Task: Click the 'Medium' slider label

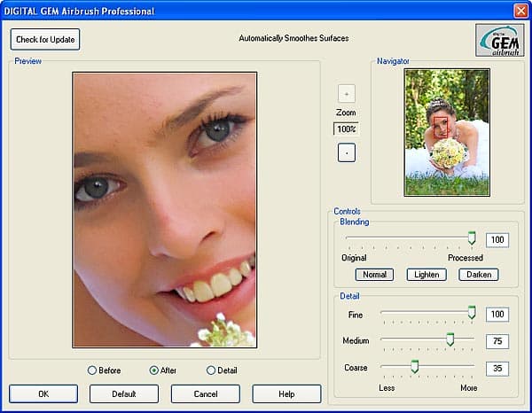Action: (x=356, y=341)
